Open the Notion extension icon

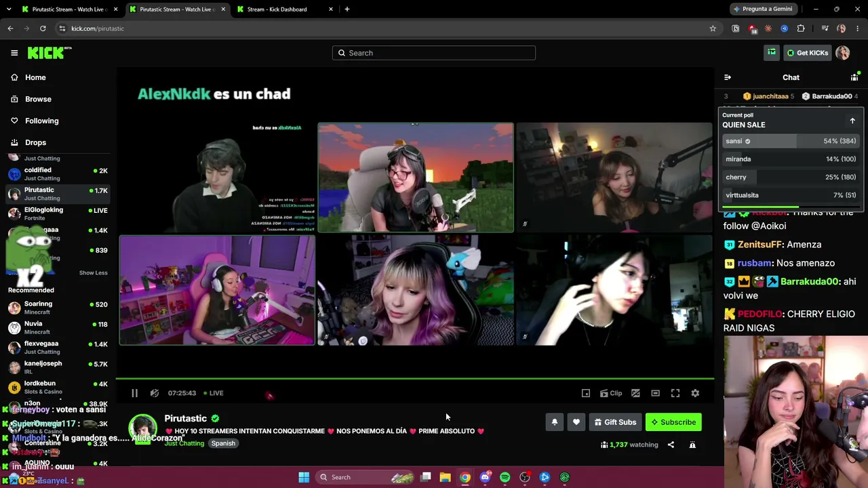coord(736,28)
